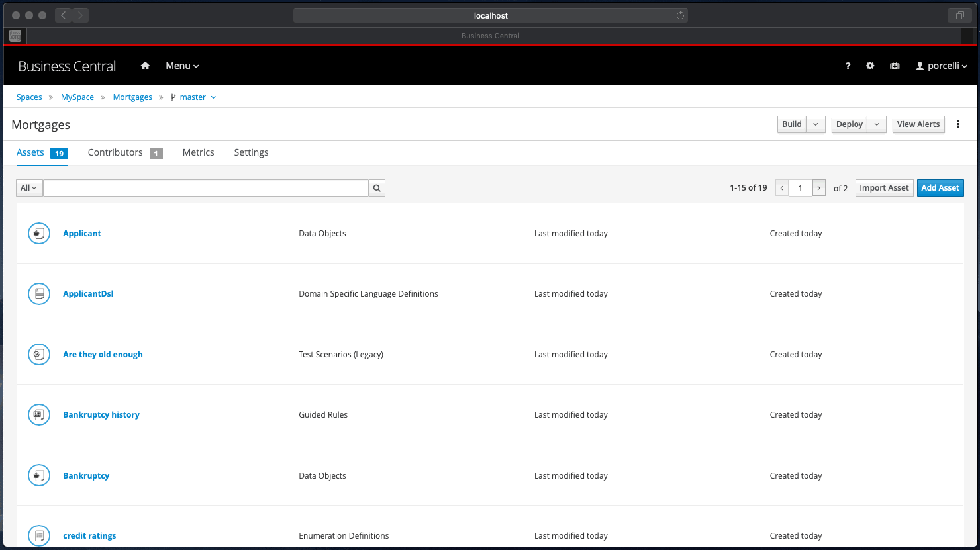Go to the next assets page
Image resolution: width=980 pixels, height=550 pixels.
(x=819, y=188)
